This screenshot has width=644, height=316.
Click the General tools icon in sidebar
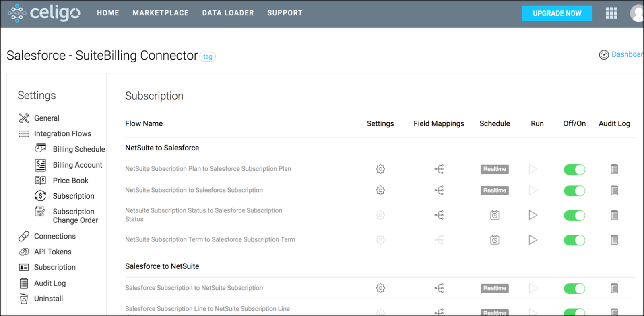(24, 118)
